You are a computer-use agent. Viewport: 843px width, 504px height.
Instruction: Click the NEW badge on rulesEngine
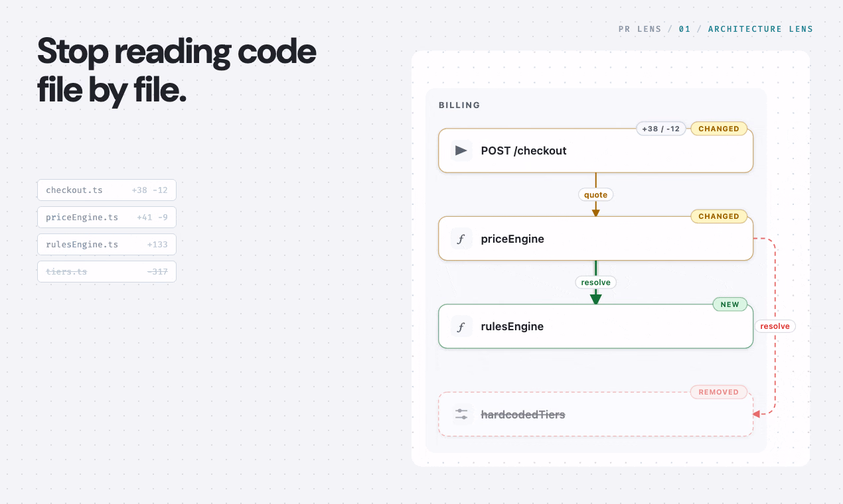tap(730, 304)
